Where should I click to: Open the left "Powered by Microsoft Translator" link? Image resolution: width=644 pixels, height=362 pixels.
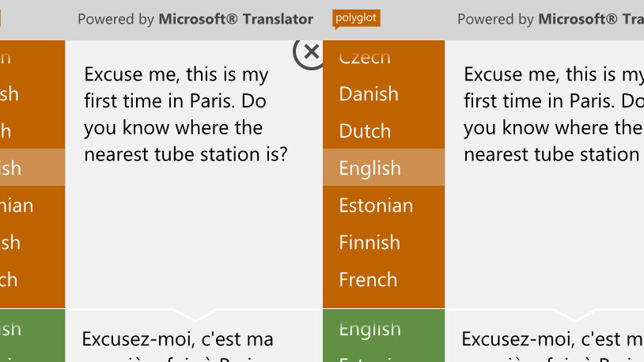click(195, 19)
